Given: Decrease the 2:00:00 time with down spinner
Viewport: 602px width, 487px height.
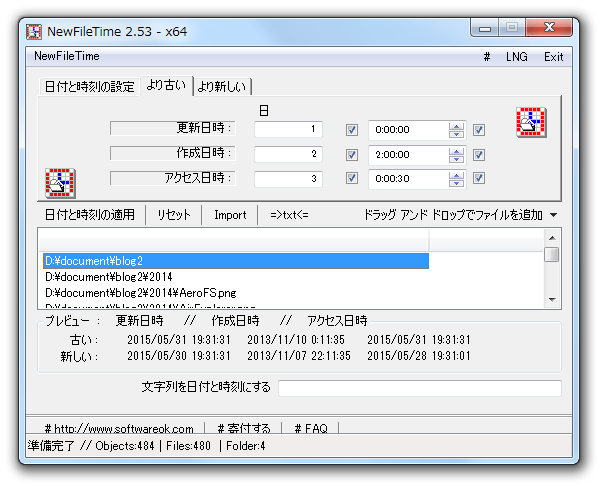Looking at the screenshot, I should 456,159.
